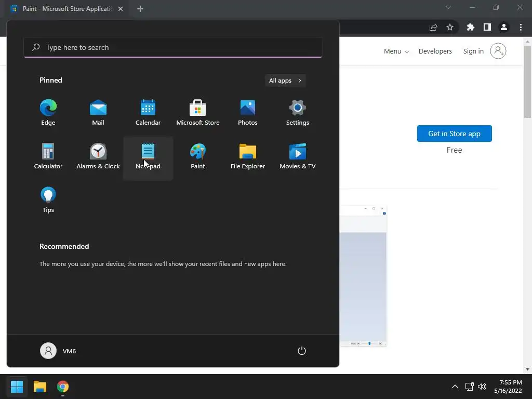The height and width of the screenshot is (399, 532).
Task: Share this page from the address bar
Action: click(x=433, y=27)
